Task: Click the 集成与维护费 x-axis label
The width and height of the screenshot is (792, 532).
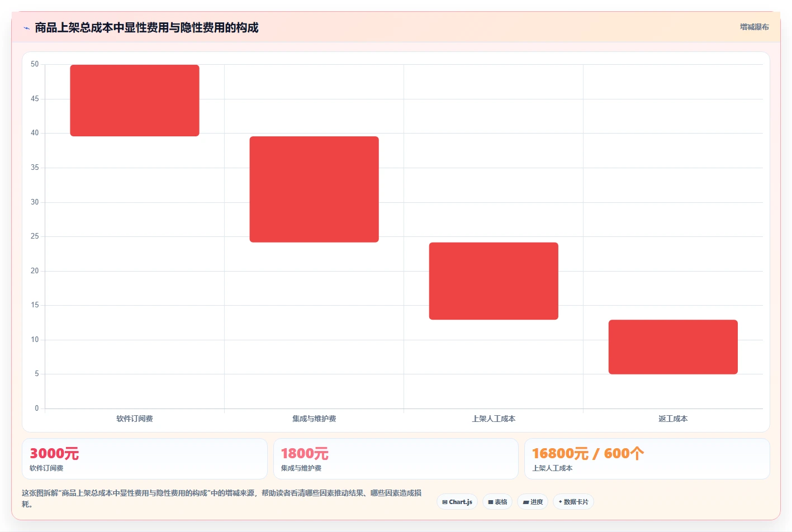Action: coord(314,419)
